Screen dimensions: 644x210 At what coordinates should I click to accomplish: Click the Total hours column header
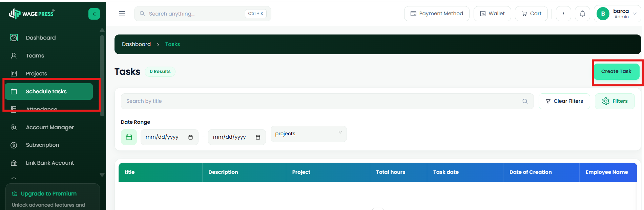click(398, 172)
